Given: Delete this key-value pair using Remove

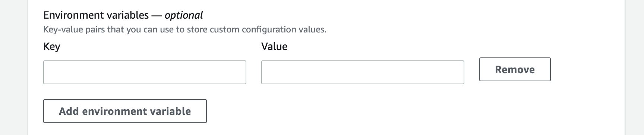Looking at the screenshot, I should point(515,69).
